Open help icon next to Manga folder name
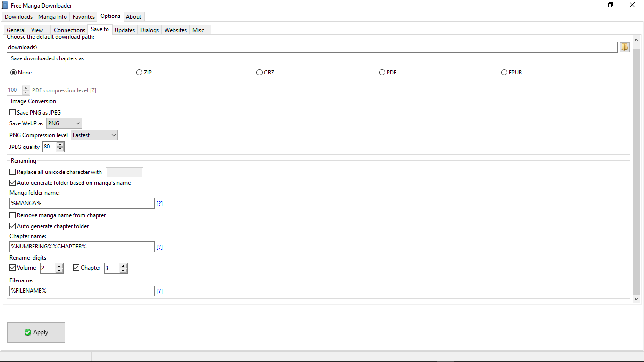Image resolution: width=644 pixels, height=362 pixels. [159, 203]
